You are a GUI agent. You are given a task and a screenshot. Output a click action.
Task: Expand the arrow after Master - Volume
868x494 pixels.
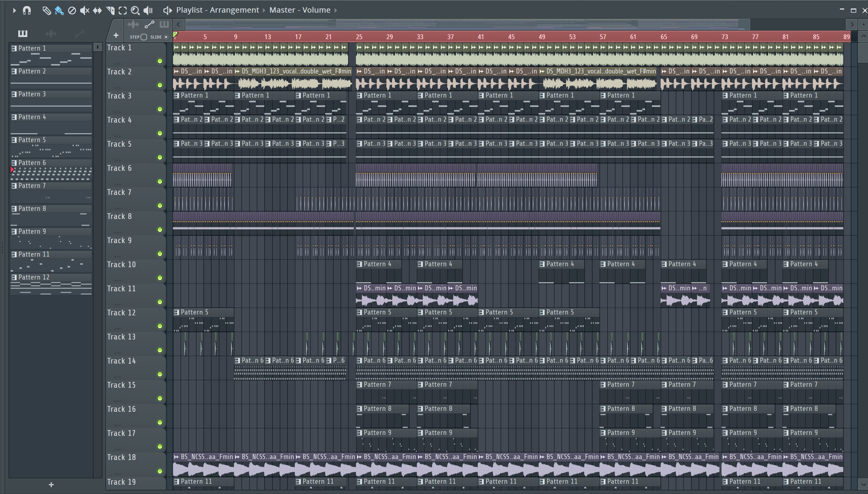(335, 11)
